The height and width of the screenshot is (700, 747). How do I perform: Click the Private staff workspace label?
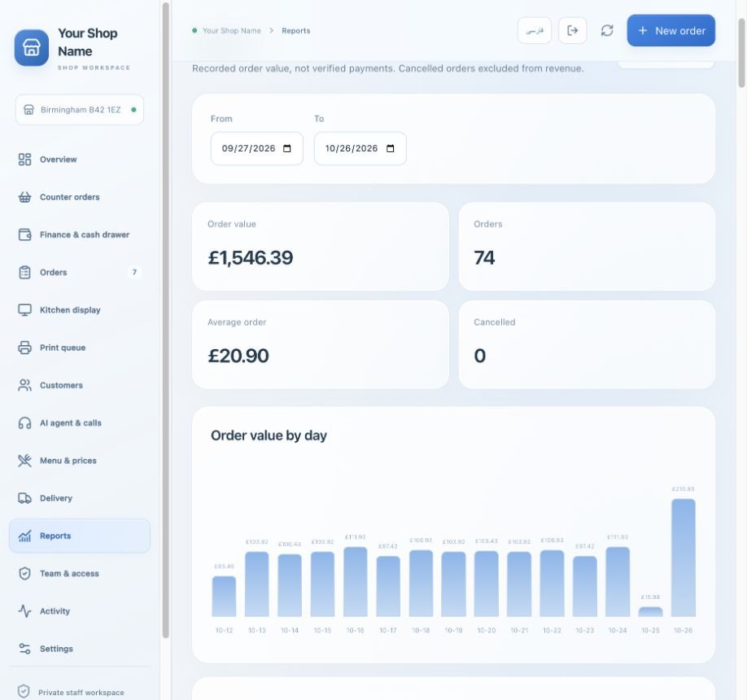[x=81, y=693]
